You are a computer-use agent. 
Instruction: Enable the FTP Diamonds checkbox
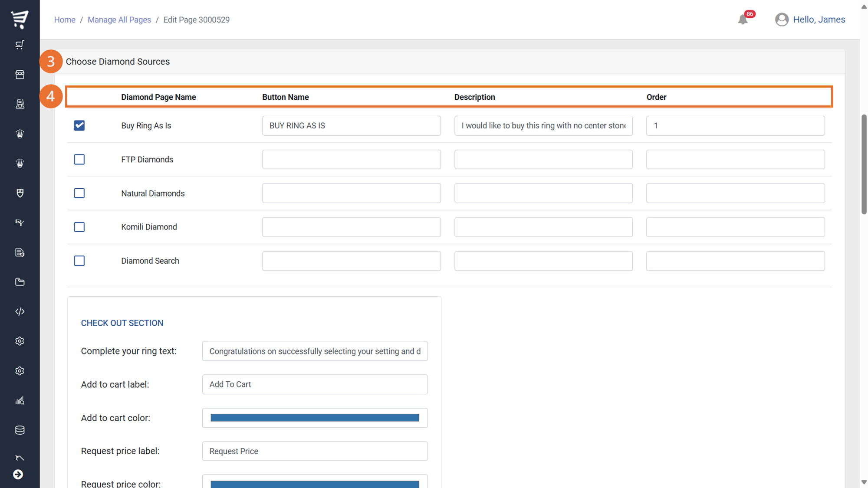79,159
